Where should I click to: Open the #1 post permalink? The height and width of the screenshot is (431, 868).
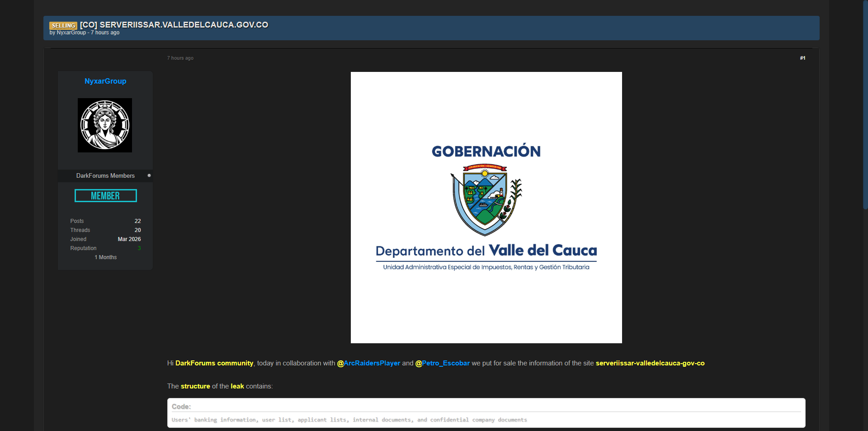[x=802, y=58]
